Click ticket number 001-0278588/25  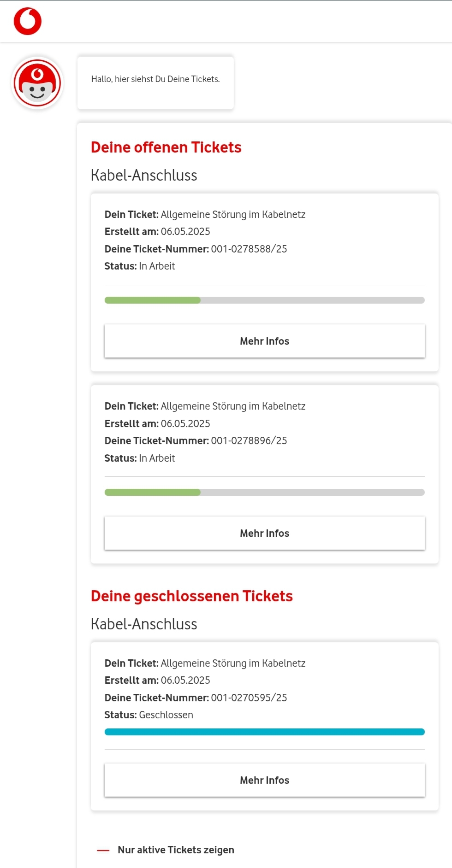(249, 249)
